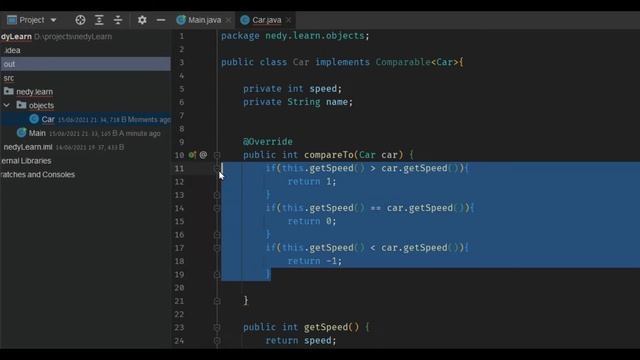This screenshot has height=360, width=640.
Task: Click 'return -1;' on line 18
Action: pyautogui.click(x=315, y=261)
